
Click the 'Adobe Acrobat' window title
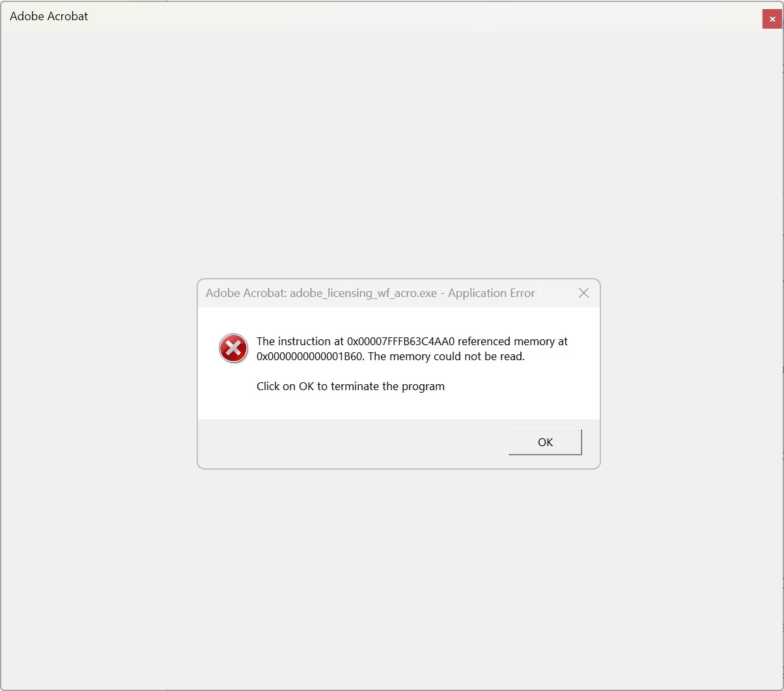(x=49, y=16)
